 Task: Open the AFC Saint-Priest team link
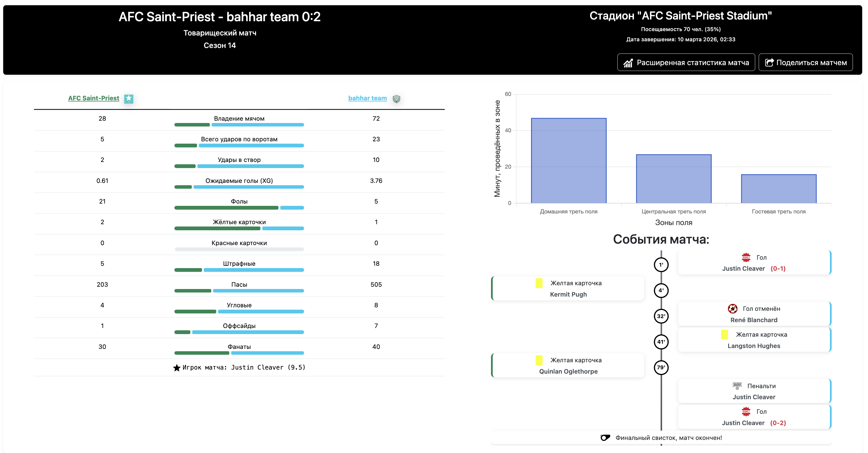coord(93,98)
